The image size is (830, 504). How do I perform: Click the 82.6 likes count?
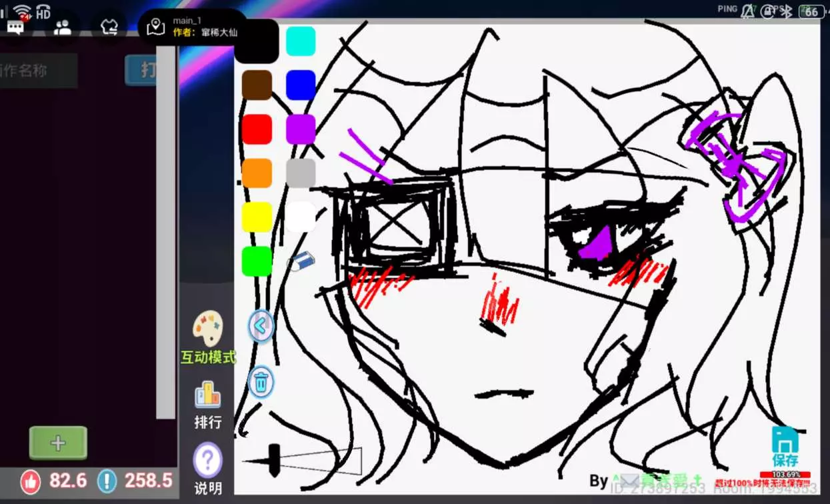pyautogui.click(x=68, y=481)
